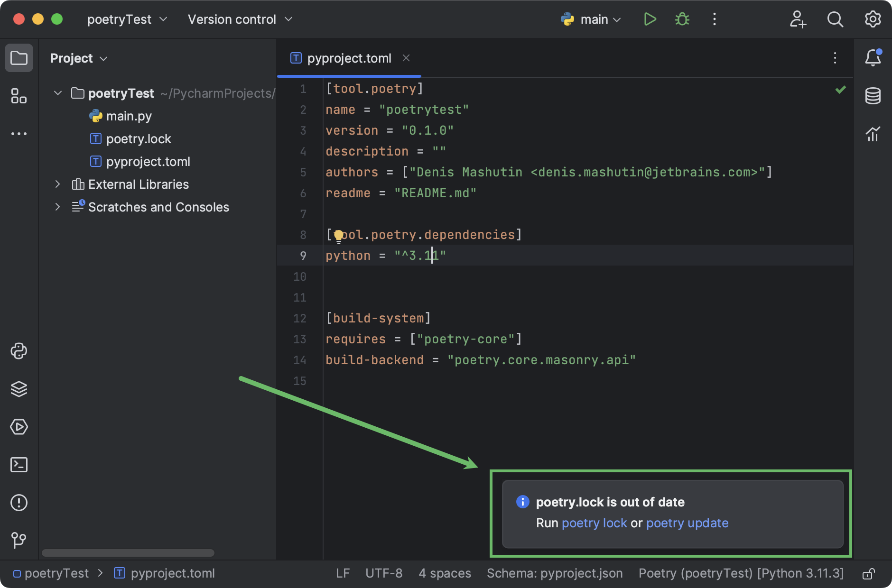Screen dimensions: 892x588
Task: Run poetry lock from the notification
Action: click(594, 523)
